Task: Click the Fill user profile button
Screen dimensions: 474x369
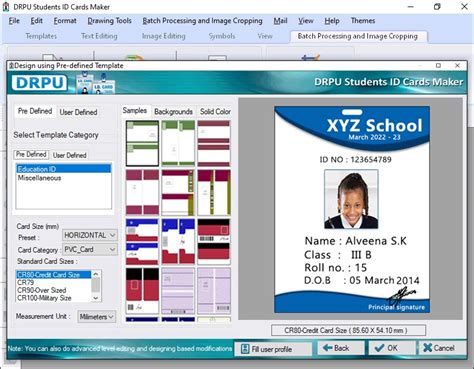Action: coord(273,349)
